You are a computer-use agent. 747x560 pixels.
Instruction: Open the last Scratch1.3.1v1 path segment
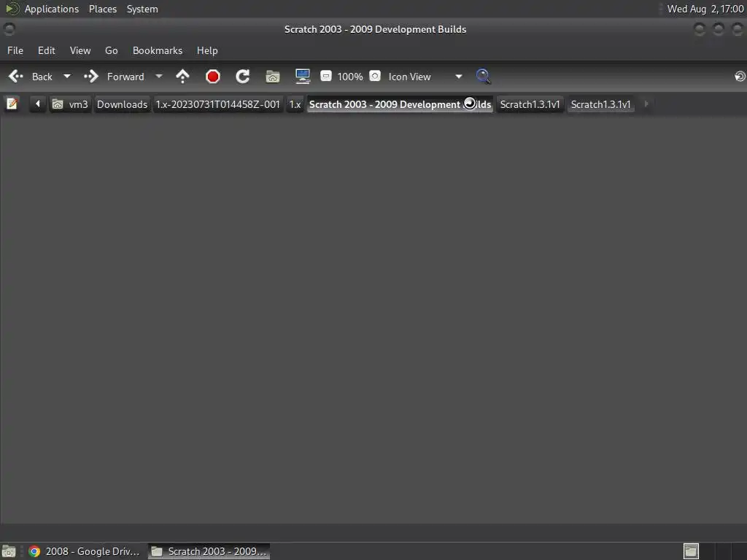(601, 104)
